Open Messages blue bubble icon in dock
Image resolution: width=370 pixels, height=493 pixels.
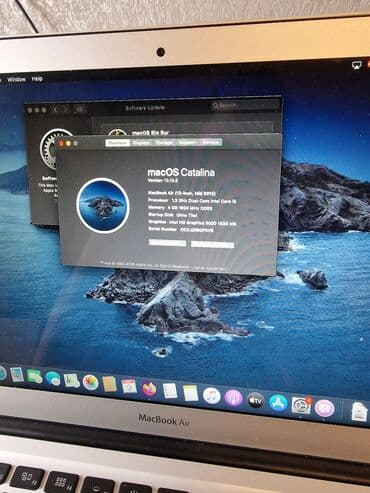53,378
